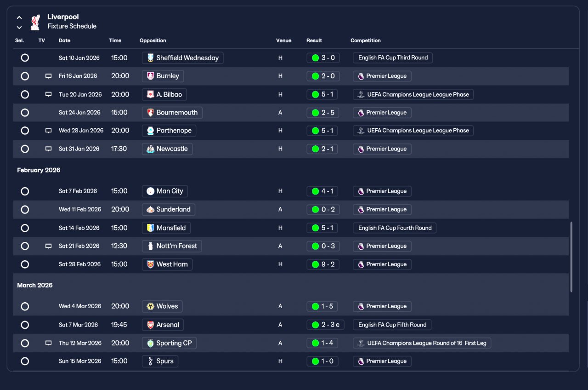Click the TV icon on Nott'm Forest row
The width and height of the screenshot is (588, 390).
48,246
